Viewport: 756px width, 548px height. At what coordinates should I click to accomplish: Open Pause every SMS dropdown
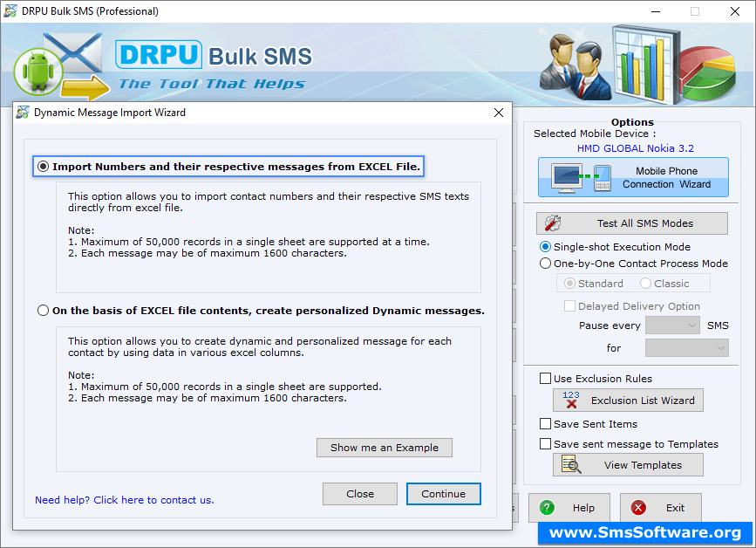672,325
